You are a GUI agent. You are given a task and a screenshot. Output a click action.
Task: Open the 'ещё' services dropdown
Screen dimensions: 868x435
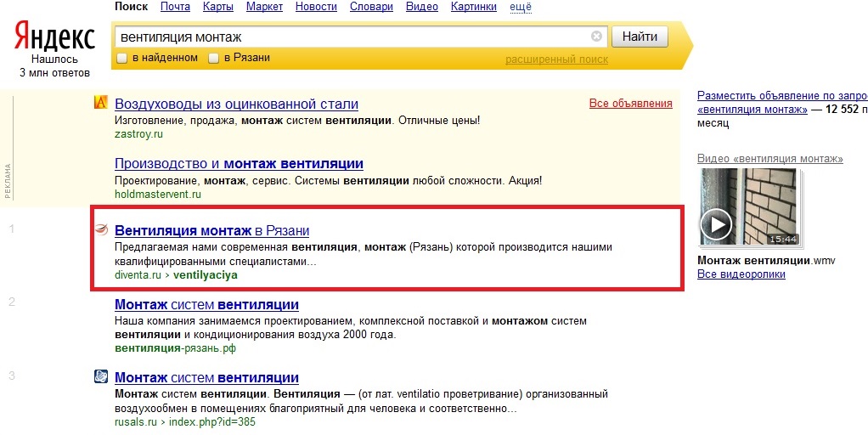pyautogui.click(x=521, y=7)
